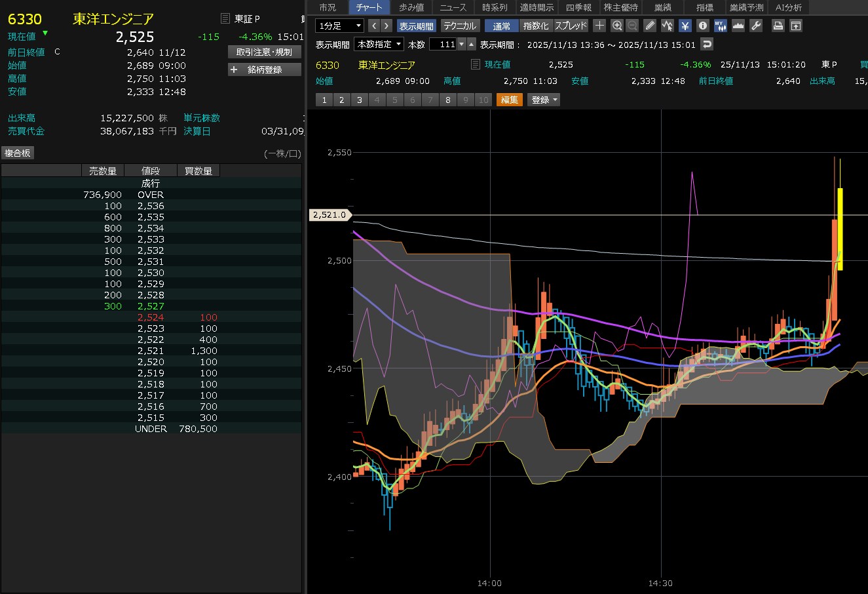The height and width of the screenshot is (594, 868).
Task: Toggle the 表示期間 button in toolbar
Action: click(416, 26)
